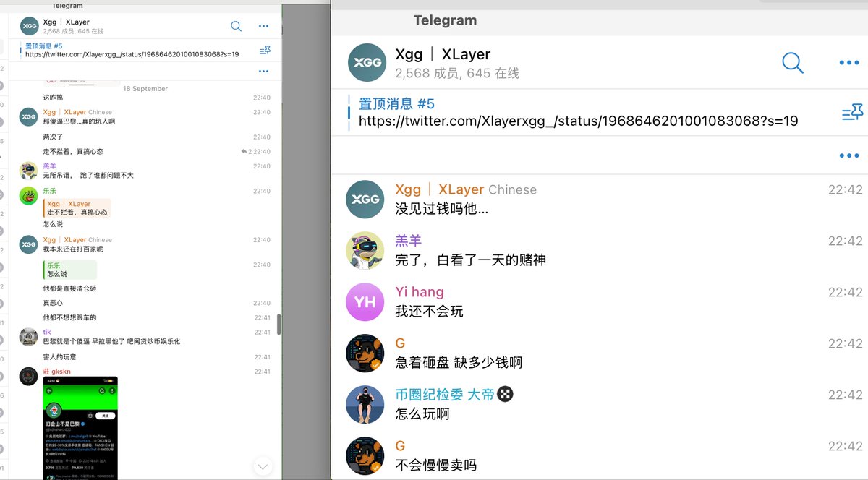This screenshot has height=480, width=868.
Task: Click message 我本来还在打百家呢
Action: pos(72,249)
